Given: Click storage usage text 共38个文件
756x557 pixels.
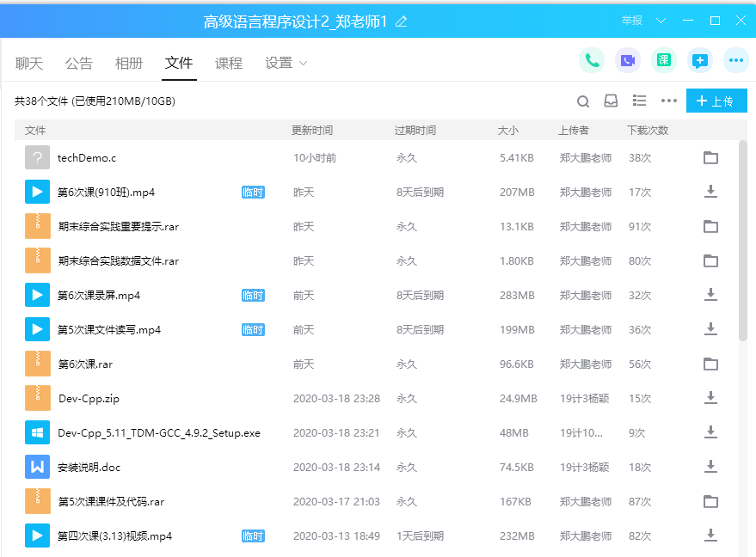Looking at the screenshot, I should click(95, 101).
